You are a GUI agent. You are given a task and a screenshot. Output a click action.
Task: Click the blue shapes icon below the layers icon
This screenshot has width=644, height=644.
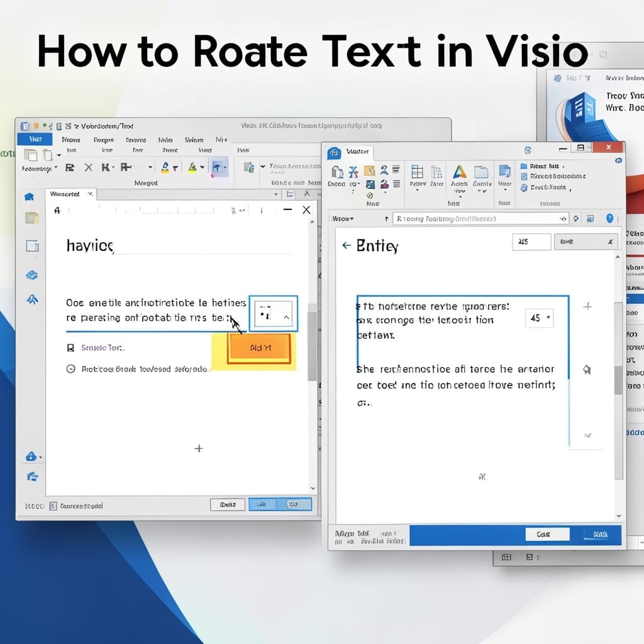click(x=33, y=300)
